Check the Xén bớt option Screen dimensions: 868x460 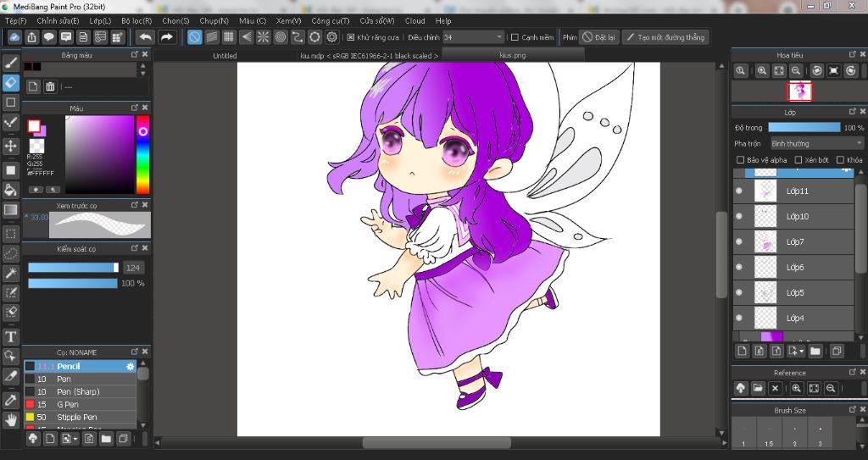point(798,160)
